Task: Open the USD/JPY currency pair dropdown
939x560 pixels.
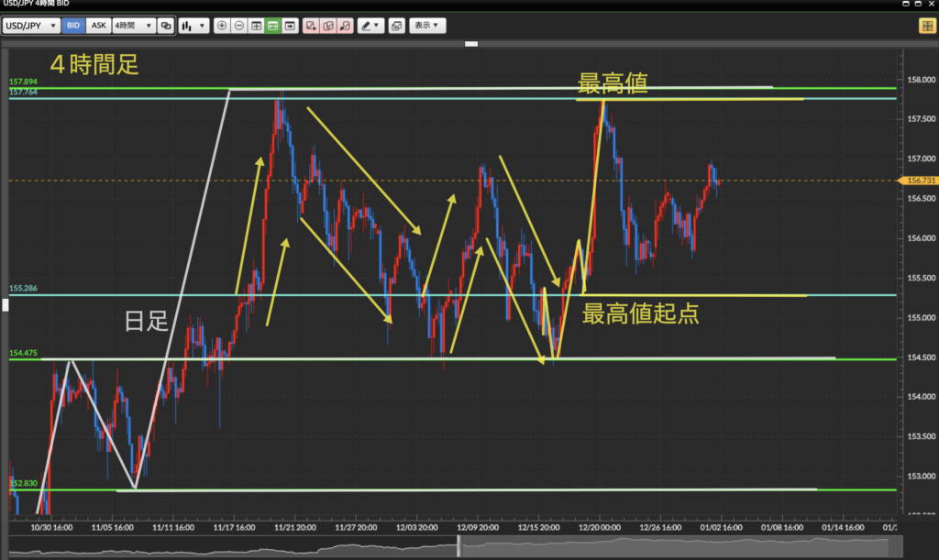Action: click(33, 26)
